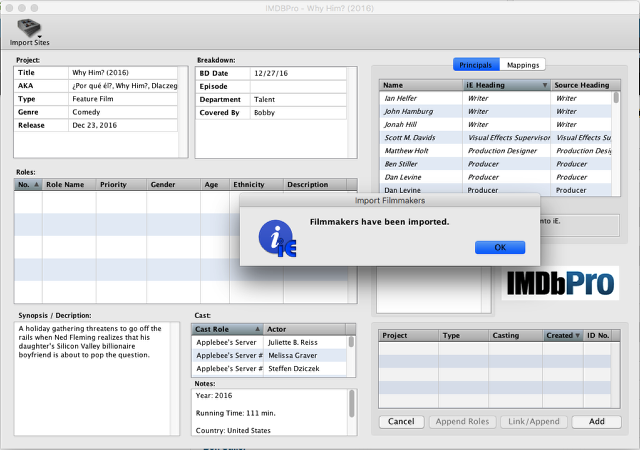Sort roles by Role Name column
Viewport: 640px width, 450px height.
point(69,185)
